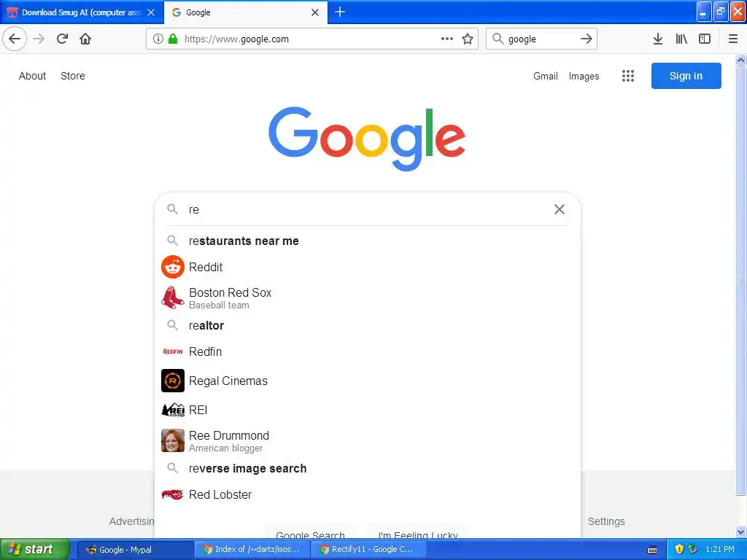Click the forward navigation arrow
Image resolution: width=747 pixels, height=560 pixels.
click(39, 39)
